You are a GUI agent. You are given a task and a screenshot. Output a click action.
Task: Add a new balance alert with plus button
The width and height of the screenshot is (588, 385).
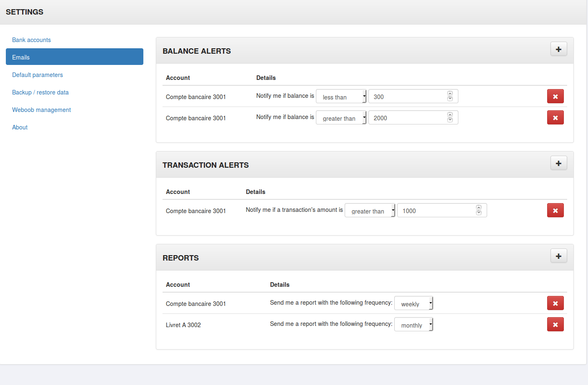click(x=558, y=49)
